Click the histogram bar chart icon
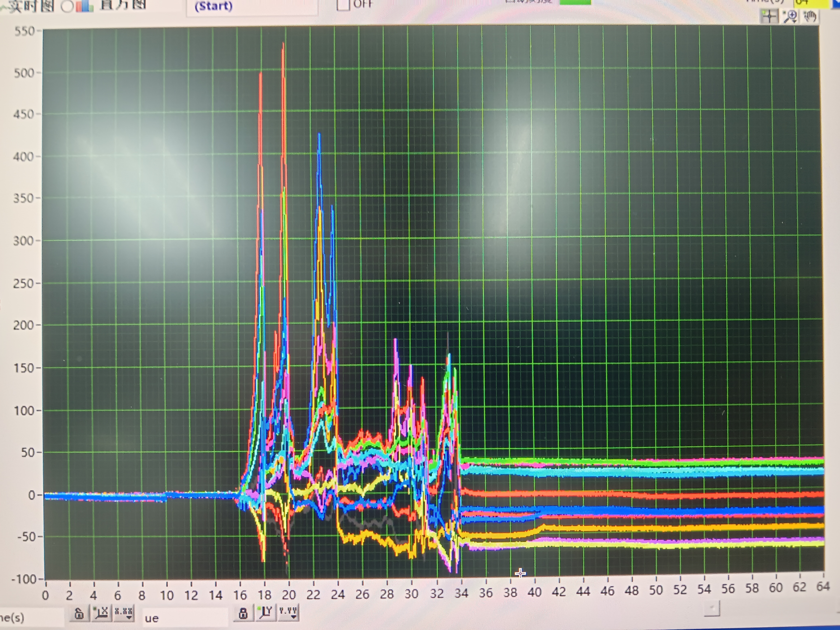The image size is (840, 630). click(84, 6)
